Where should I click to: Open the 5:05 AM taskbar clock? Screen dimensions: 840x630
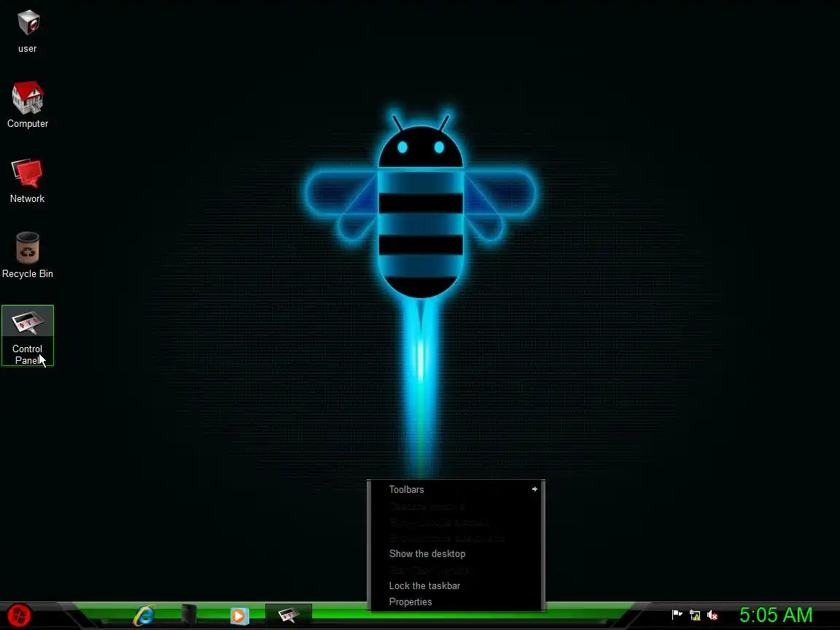point(776,615)
